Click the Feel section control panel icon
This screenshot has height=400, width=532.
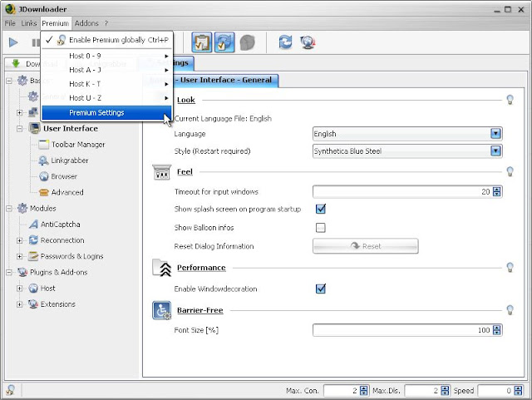click(x=162, y=172)
